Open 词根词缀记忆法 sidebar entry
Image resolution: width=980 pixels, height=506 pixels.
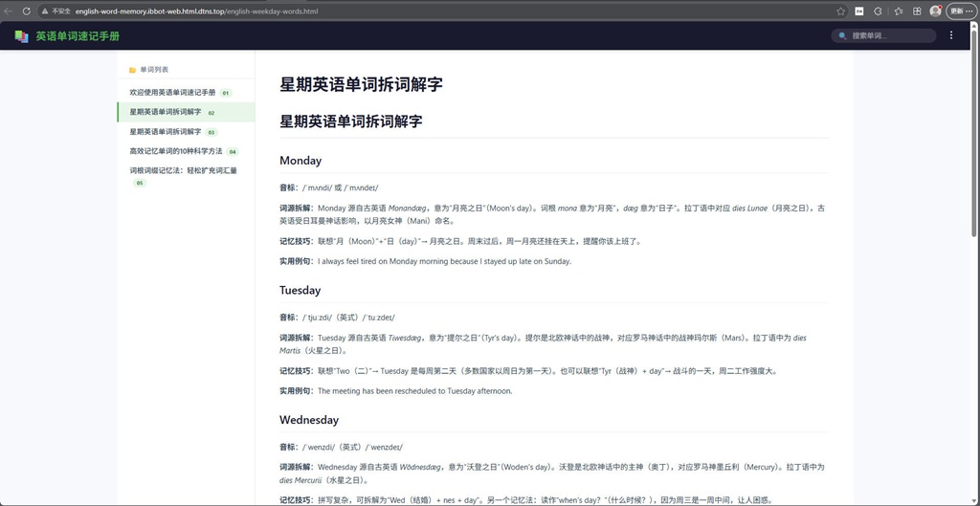(x=186, y=176)
